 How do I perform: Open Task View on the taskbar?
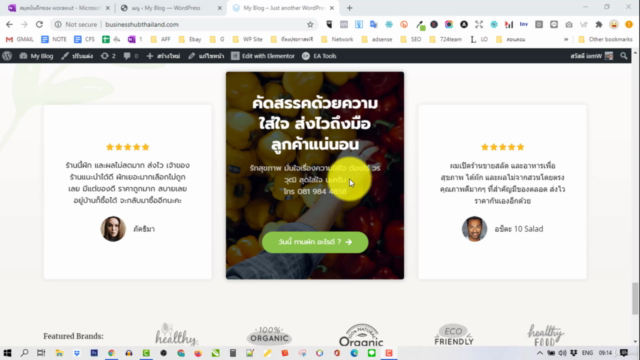coord(41,353)
